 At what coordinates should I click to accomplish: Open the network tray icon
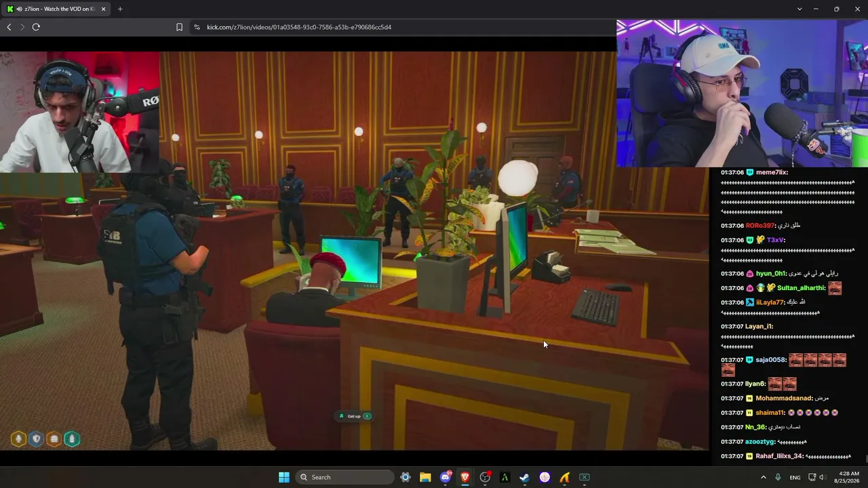(x=811, y=477)
